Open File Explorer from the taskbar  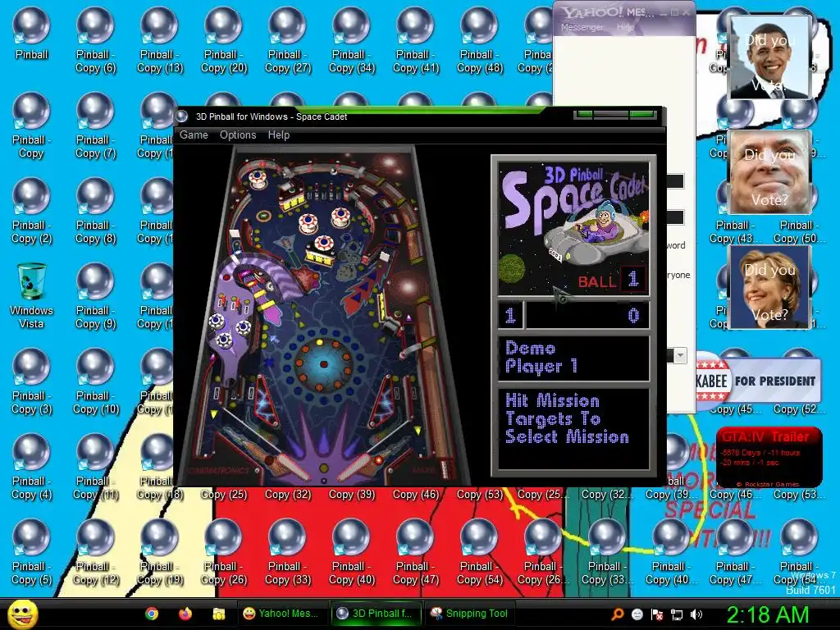pyautogui.click(x=218, y=614)
